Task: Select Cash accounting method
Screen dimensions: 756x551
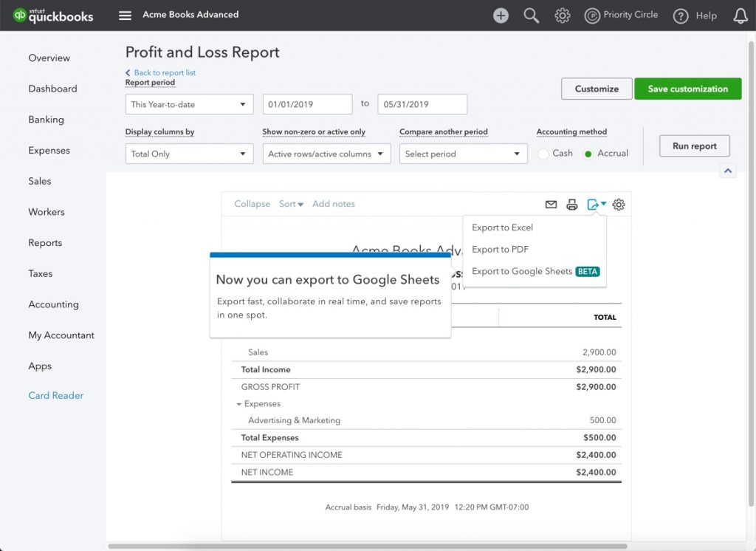Action: pos(543,154)
